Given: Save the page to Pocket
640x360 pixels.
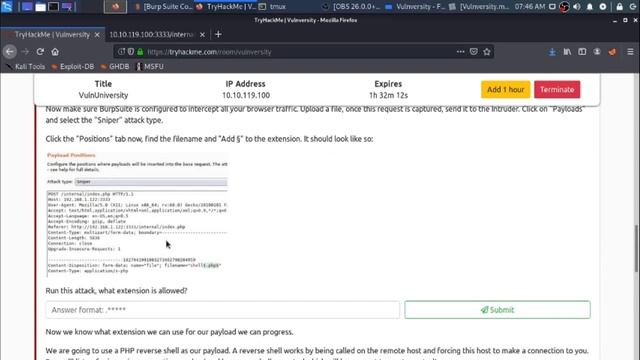Looking at the screenshot, I should 473,52.
